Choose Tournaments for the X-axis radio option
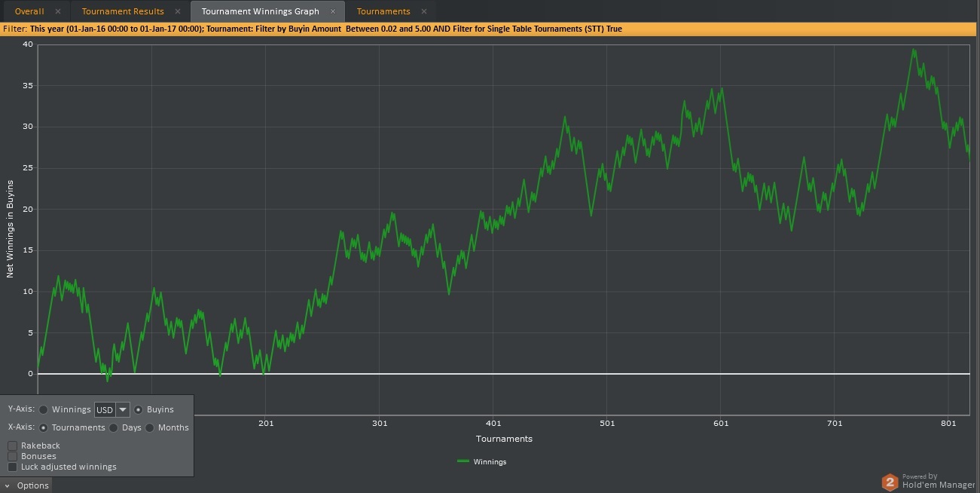This screenshot has height=493, width=980. click(x=44, y=427)
